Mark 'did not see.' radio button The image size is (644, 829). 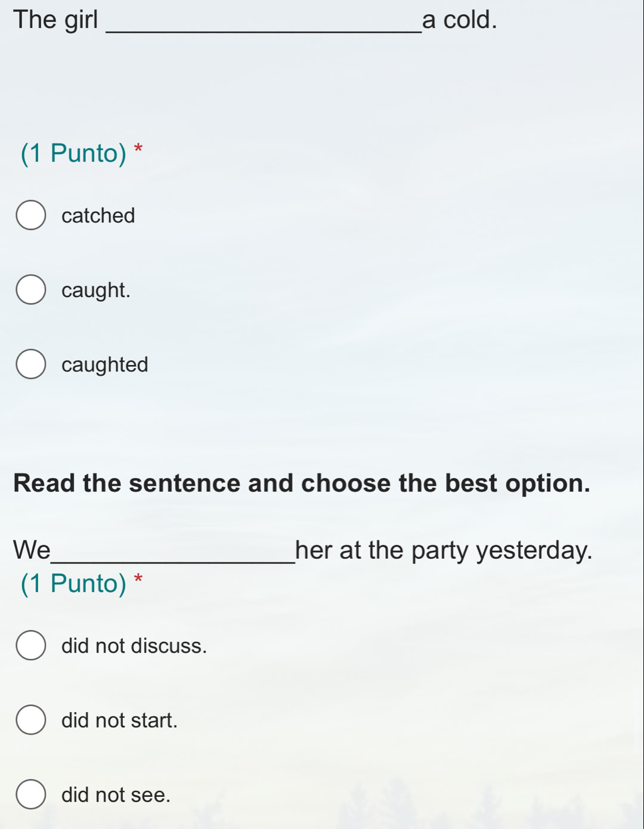pyautogui.click(x=31, y=794)
